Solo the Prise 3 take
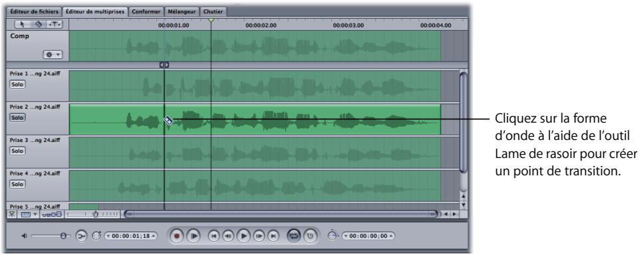Screen dimensions: 644x254 click(17, 151)
